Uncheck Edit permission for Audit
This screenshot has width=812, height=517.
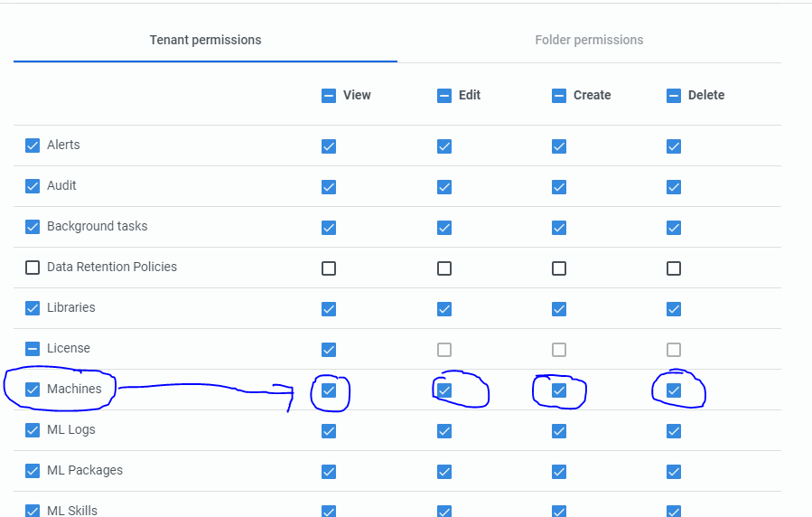(x=444, y=187)
